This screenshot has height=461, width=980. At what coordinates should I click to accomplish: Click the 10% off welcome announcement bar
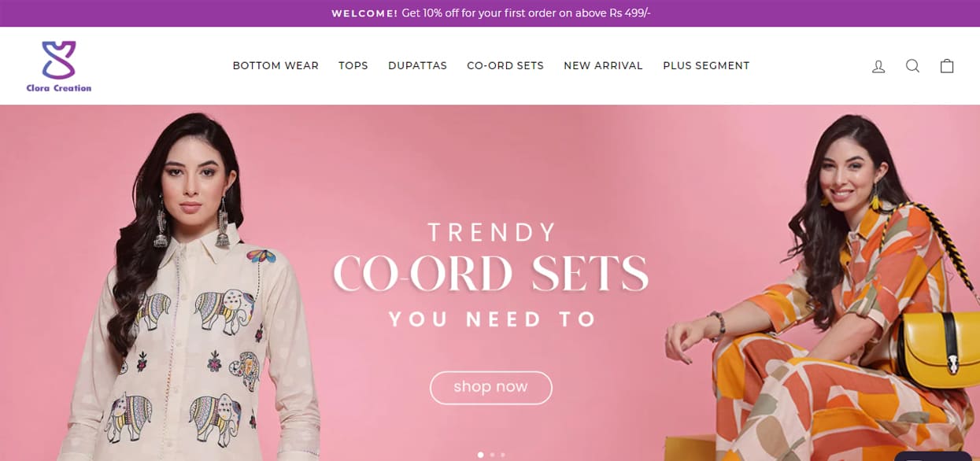[490, 13]
